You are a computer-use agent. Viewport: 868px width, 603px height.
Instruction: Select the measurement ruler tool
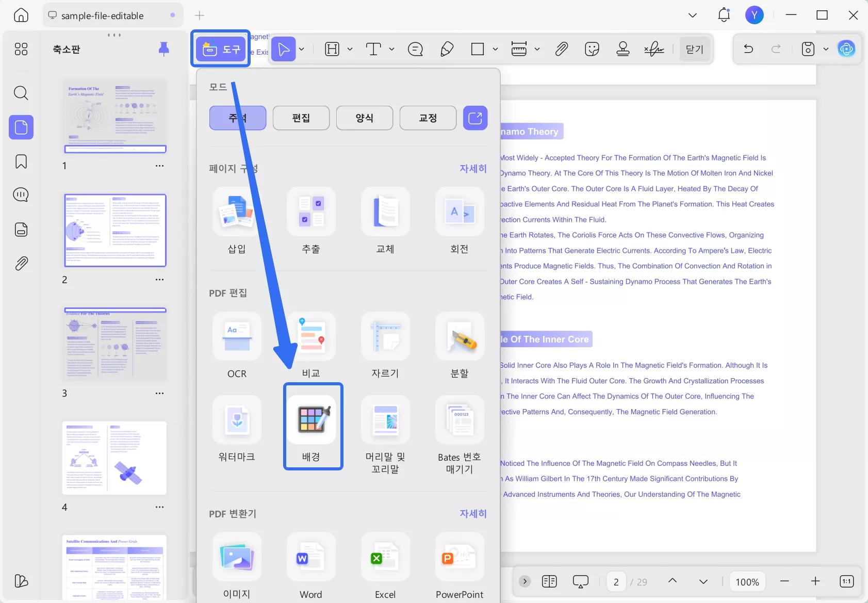tap(519, 49)
